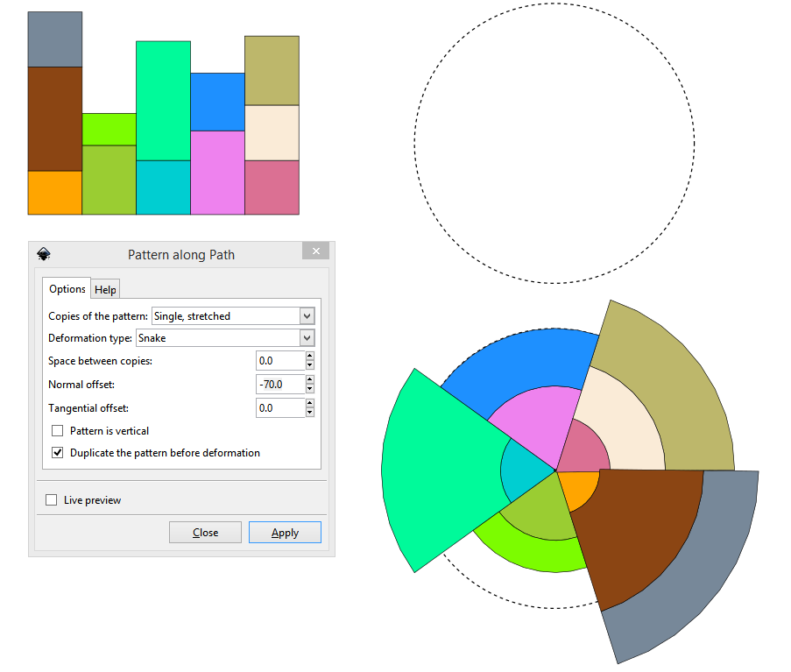Select the Options tab

pos(67,289)
